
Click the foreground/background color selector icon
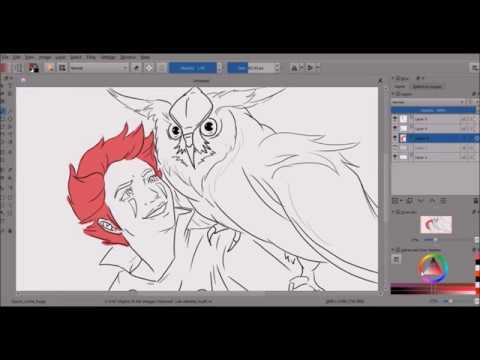[34, 68]
